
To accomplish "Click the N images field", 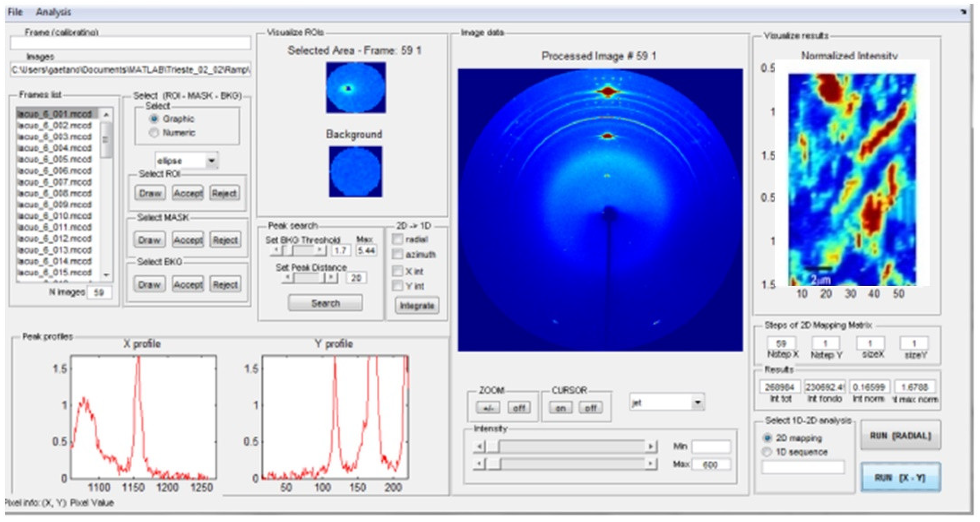I will (99, 292).
